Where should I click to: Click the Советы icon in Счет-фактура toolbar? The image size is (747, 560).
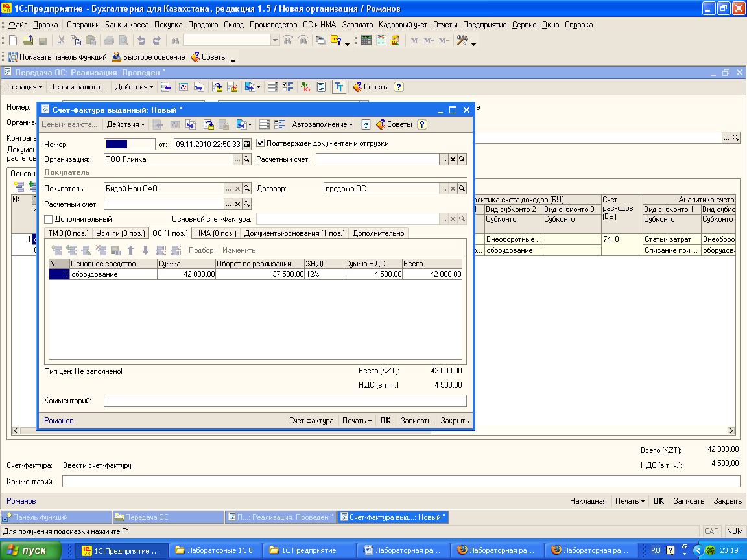click(x=381, y=124)
